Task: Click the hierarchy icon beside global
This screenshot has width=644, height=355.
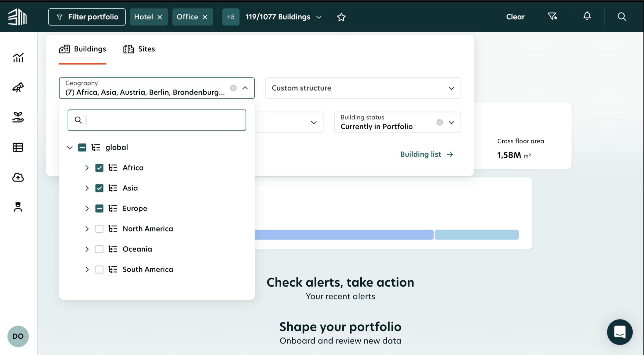Action: 96,147
